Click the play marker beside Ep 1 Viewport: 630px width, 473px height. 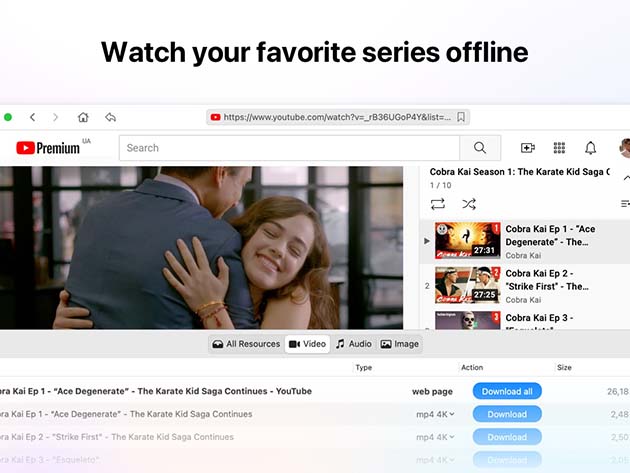point(427,241)
